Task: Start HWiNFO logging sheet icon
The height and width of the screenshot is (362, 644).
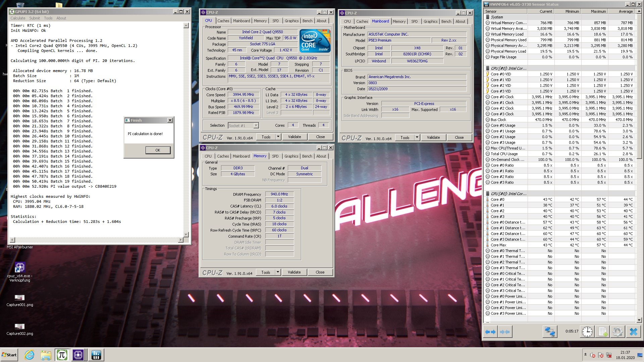Action: pos(603,332)
